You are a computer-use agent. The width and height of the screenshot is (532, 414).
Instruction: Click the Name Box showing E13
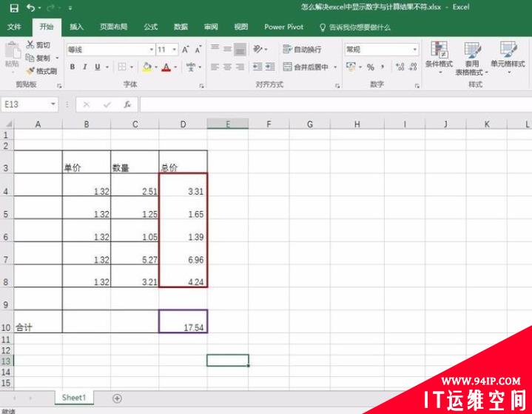[x=26, y=104]
